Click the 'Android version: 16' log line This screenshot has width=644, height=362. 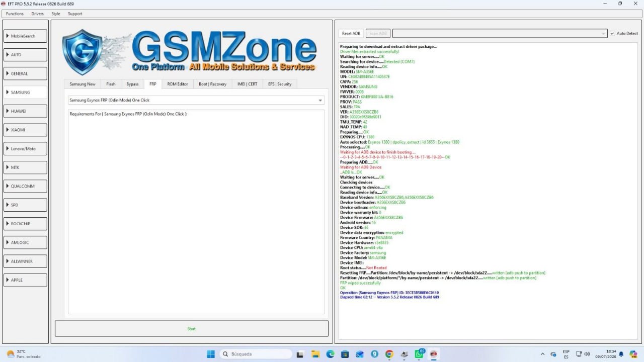(x=358, y=223)
